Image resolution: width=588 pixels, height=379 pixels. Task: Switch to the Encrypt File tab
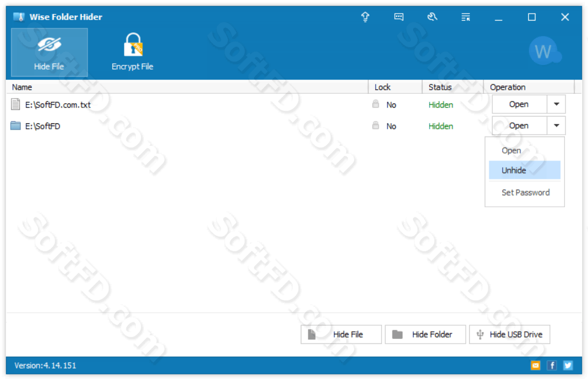pyautogui.click(x=132, y=53)
